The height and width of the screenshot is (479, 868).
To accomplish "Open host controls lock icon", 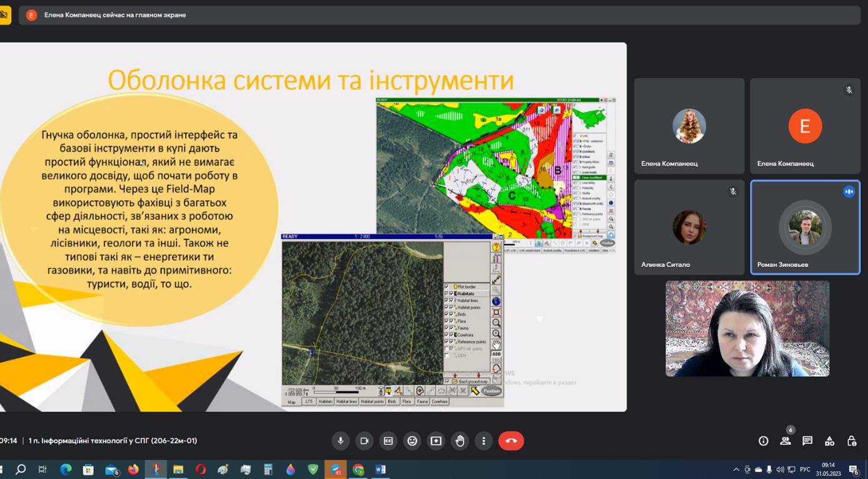I will pyautogui.click(x=851, y=441).
